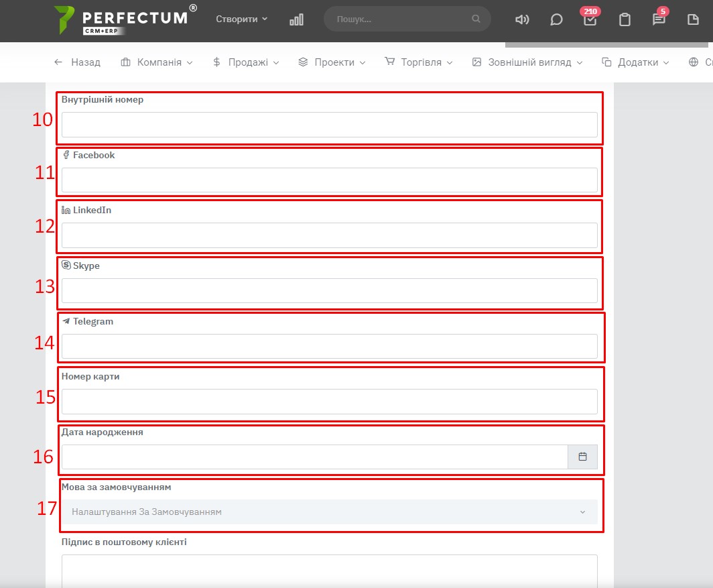Viewport: 713px width, 588px height.
Task: Open the Мова за замовчуванням dropdown
Action: [x=329, y=512]
